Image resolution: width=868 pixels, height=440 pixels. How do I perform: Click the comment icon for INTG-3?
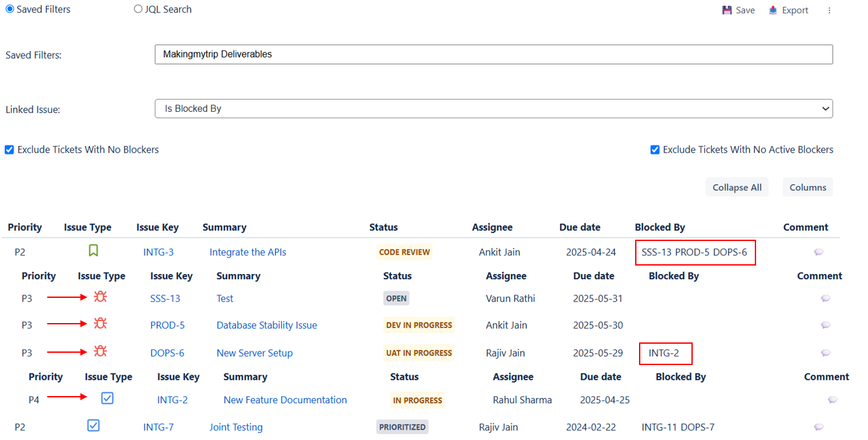tap(818, 252)
